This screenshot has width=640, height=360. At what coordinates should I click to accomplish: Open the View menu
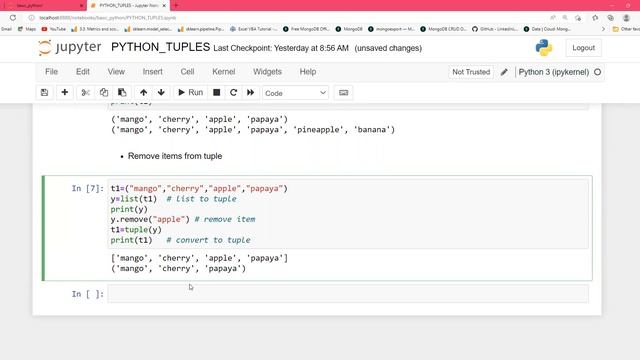[x=116, y=71]
